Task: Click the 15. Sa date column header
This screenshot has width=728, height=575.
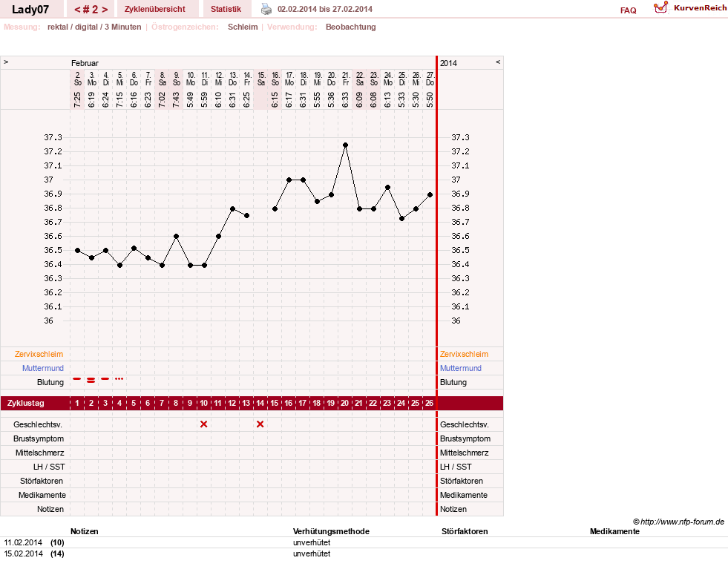Action: click(261, 79)
